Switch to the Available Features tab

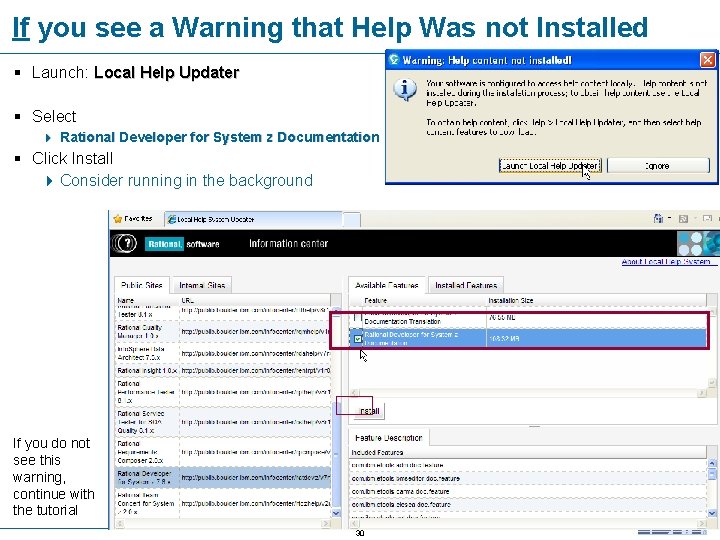click(387, 285)
